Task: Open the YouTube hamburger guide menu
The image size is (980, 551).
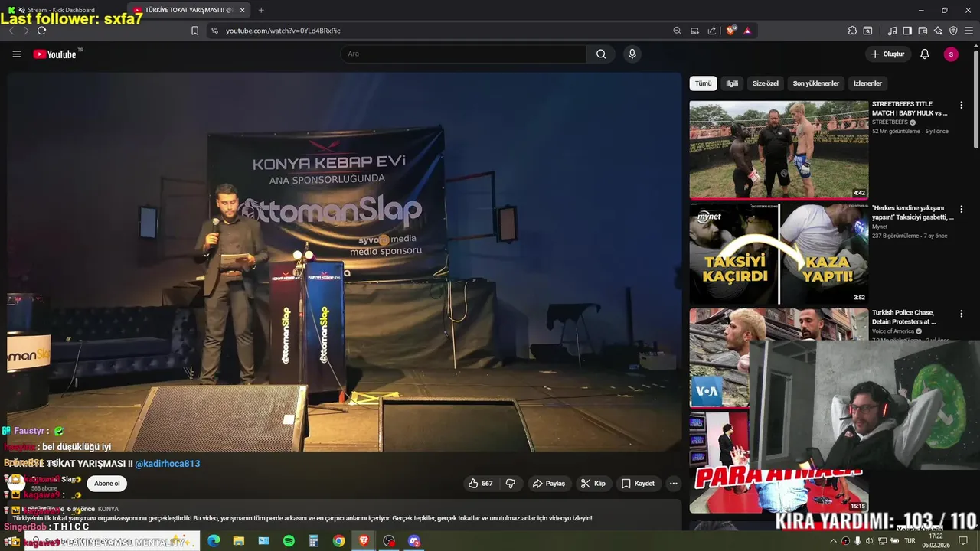Action: (x=16, y=54)
